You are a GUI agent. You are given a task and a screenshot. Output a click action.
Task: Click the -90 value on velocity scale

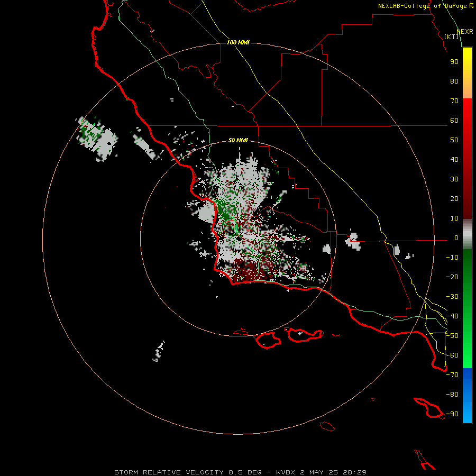pos(452,414)
